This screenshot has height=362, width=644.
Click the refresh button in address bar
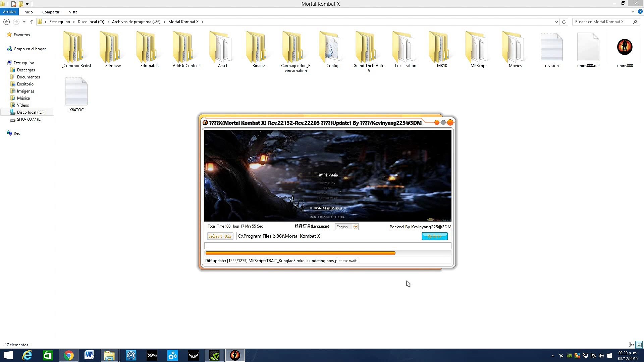(564, 22)
